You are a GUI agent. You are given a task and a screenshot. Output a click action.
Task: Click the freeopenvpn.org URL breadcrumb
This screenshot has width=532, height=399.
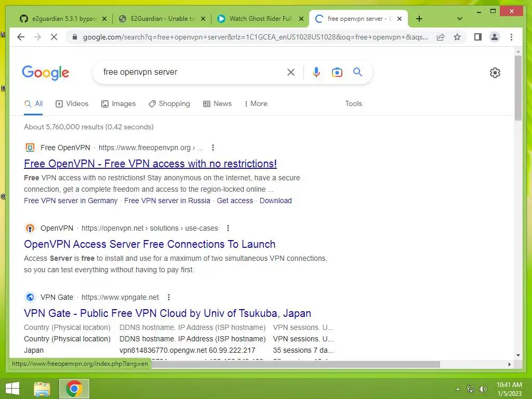[x=151, y=148]
